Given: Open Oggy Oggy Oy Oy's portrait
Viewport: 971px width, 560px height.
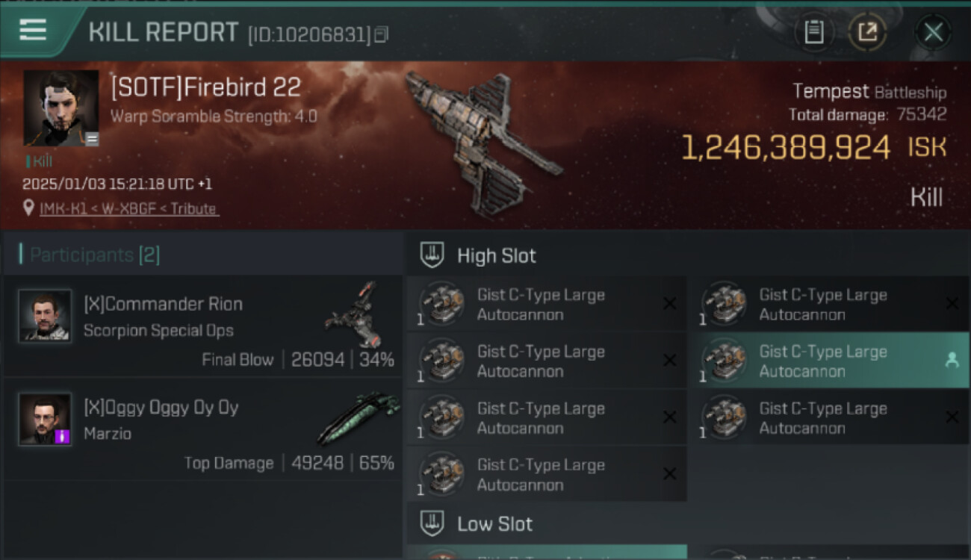Looking at the screenshot, I should (45, 419).
